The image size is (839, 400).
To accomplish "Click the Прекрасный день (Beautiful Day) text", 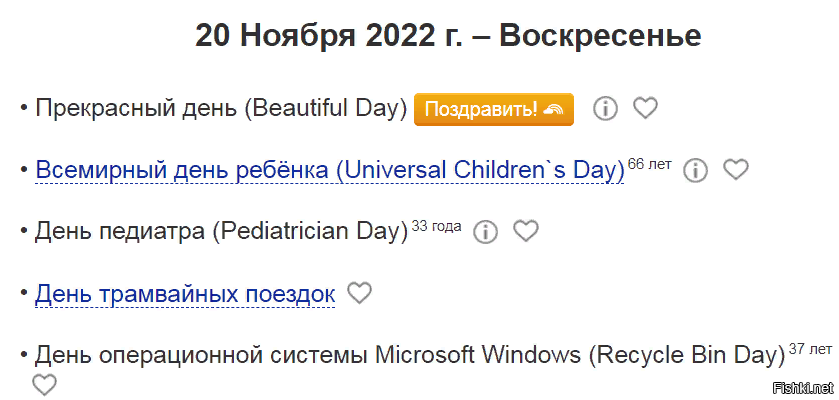I will click(x=220, y=108).
